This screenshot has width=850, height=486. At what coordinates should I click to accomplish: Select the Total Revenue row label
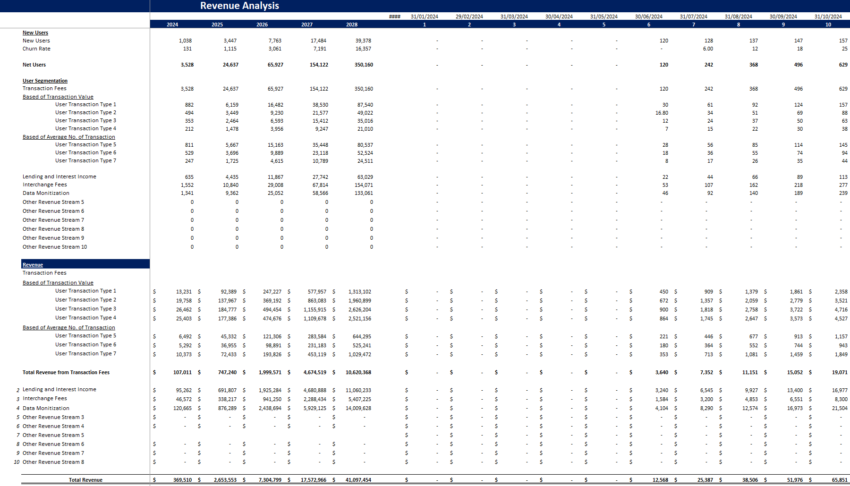86,480
